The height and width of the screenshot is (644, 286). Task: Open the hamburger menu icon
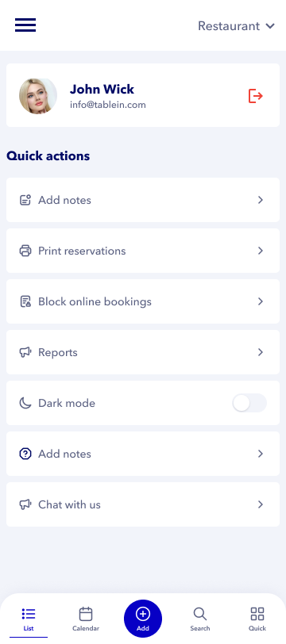25,25
